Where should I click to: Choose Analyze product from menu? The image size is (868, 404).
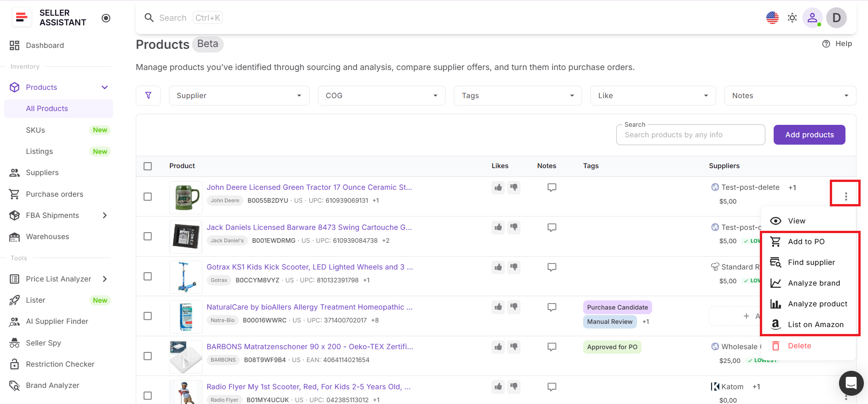(x=809, y=304)
